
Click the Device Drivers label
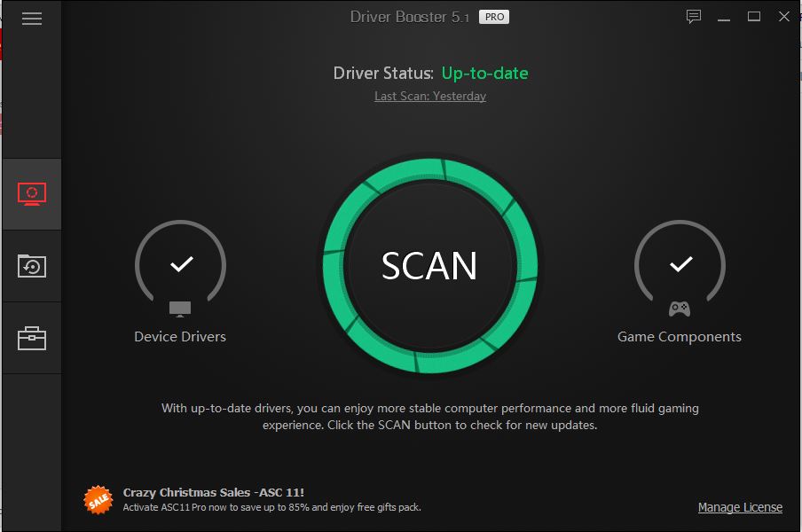180,337
